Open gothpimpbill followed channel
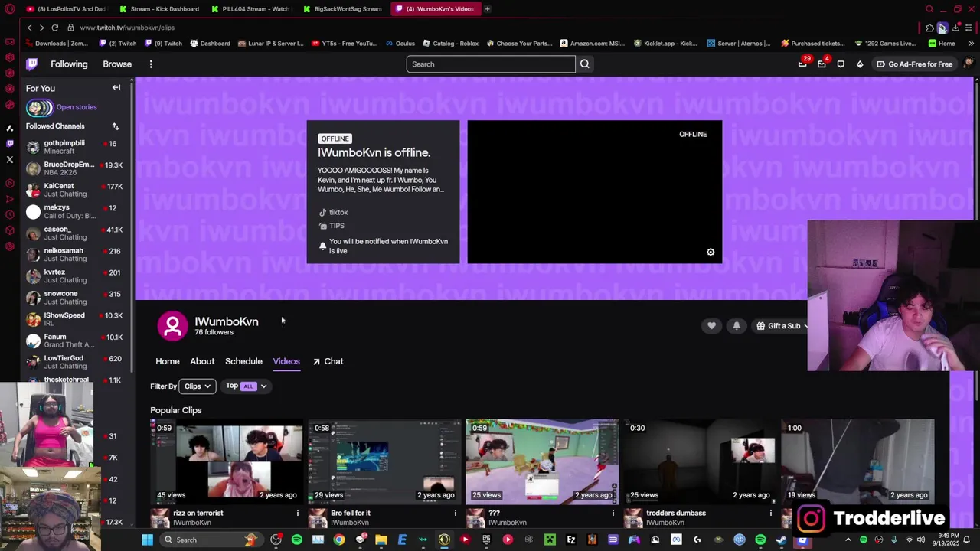980x551 pixels. (75, 148)
